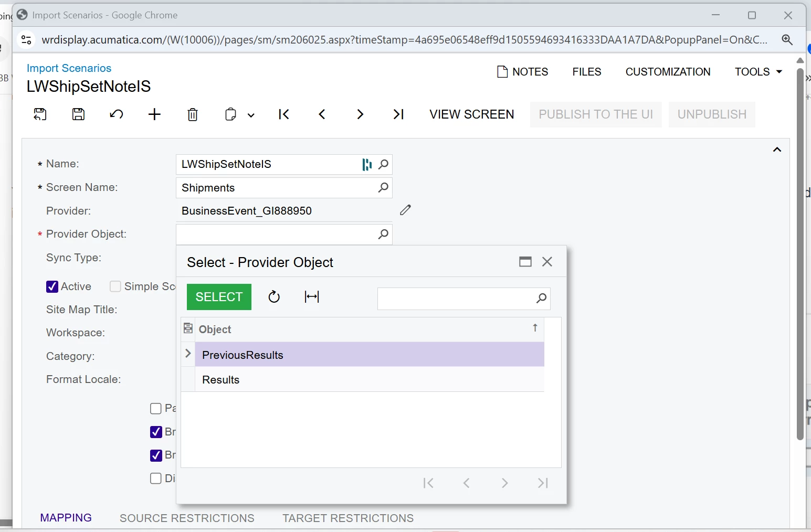Toggle the Active checkbox

(x=52, y=286)
